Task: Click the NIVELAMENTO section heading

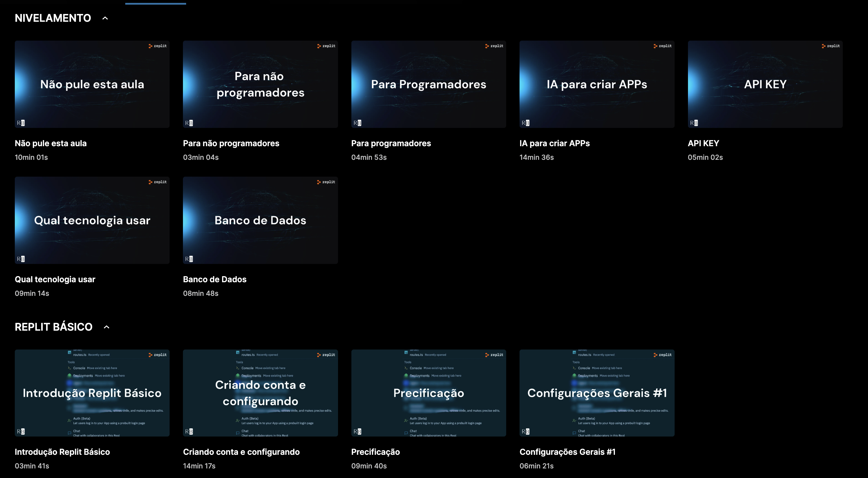Action: tap(53, 18)
